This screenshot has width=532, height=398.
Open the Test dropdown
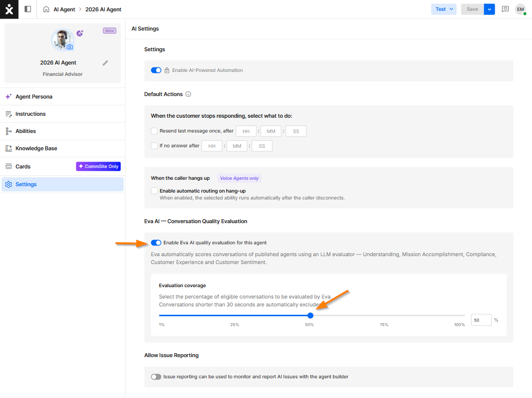click(443, 9)
